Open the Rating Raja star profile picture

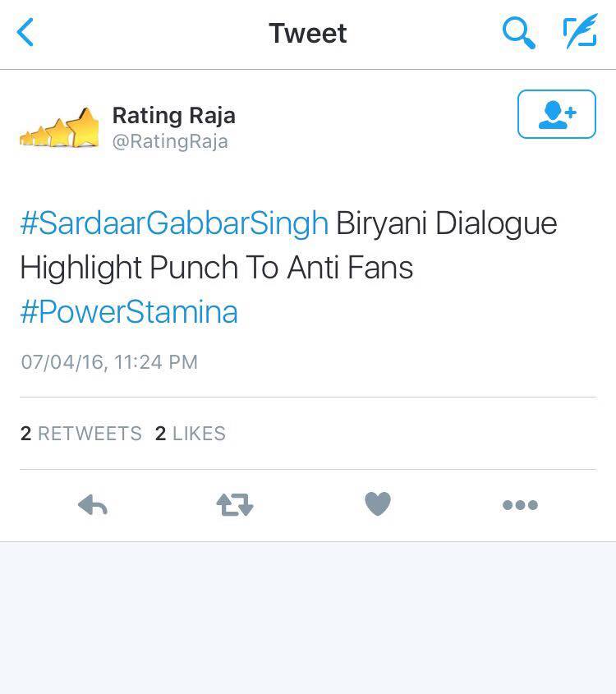click(x=59, y=127)
